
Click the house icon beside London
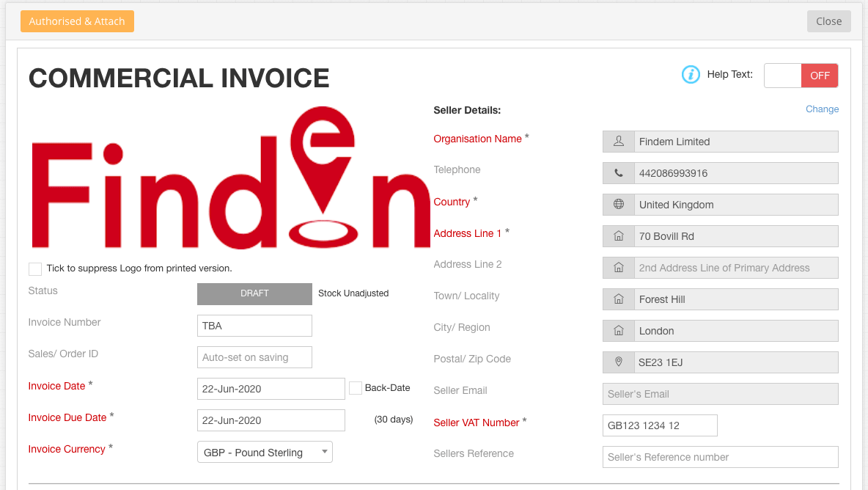point(619,331)
